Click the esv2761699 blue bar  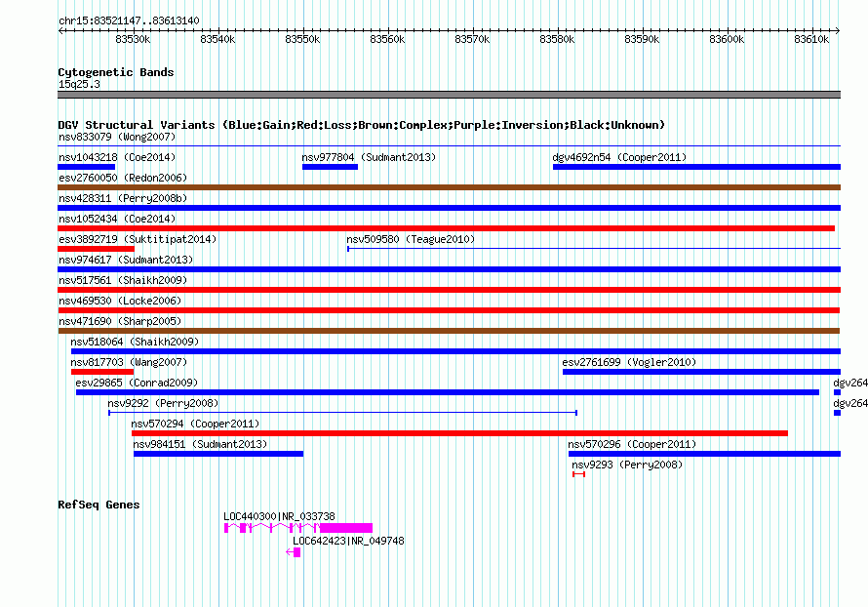click(x=701, y=372)
